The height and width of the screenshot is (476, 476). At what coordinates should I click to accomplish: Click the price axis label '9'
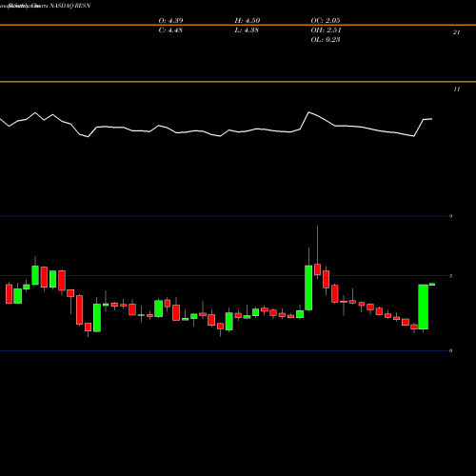click(x=450, y=216)
